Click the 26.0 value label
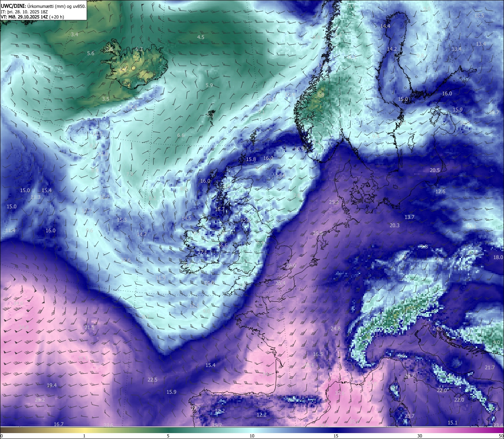Viewport: 504px width, 439px height. (x=291, y=266)
